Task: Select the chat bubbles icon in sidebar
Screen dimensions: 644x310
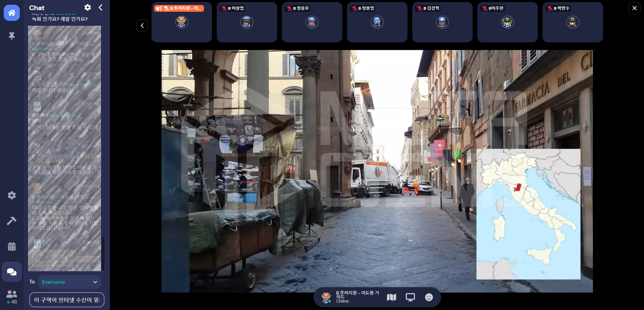Action: click(x=12, y=272)
